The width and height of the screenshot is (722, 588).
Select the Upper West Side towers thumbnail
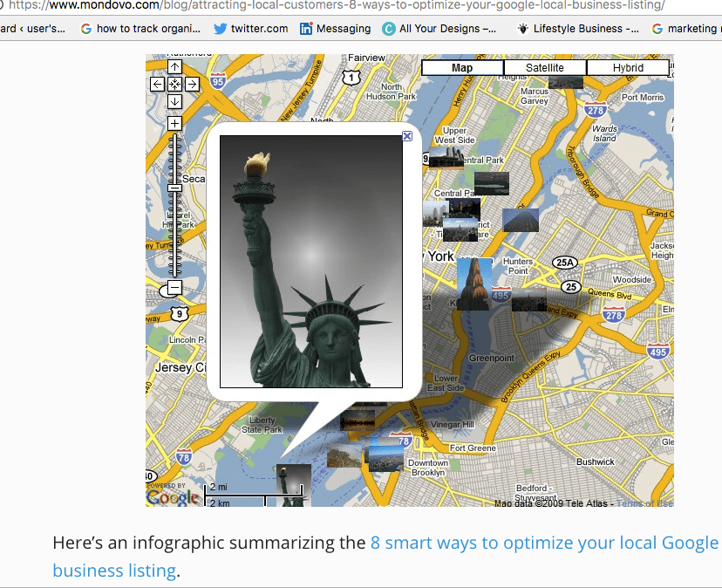coord(446,159)
